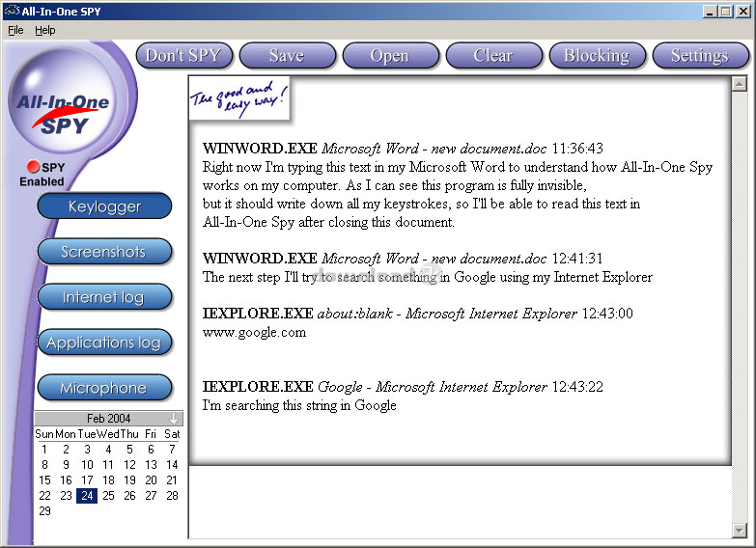Click the line starting 'Right now I'm typing'
This screenshot has height=548, width=756.
(x=457, y=167)
